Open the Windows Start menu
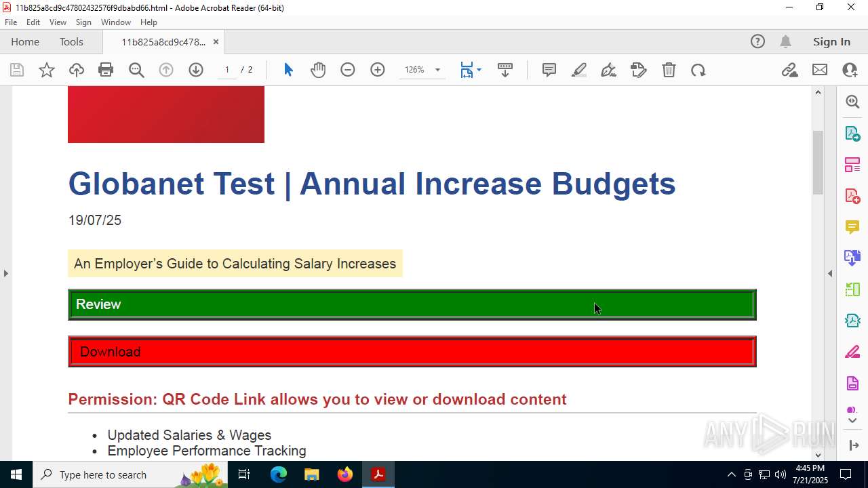The image size is (868, 488). 16,474
